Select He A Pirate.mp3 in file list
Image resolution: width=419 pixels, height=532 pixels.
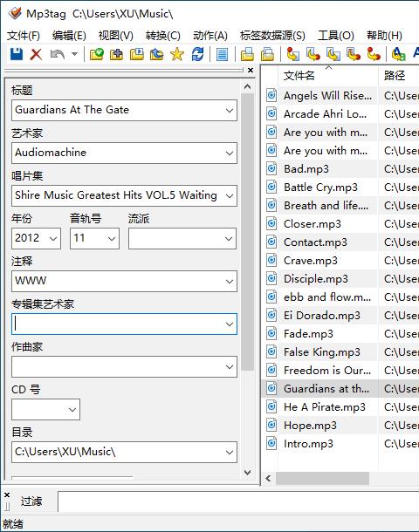coord(324,406)
